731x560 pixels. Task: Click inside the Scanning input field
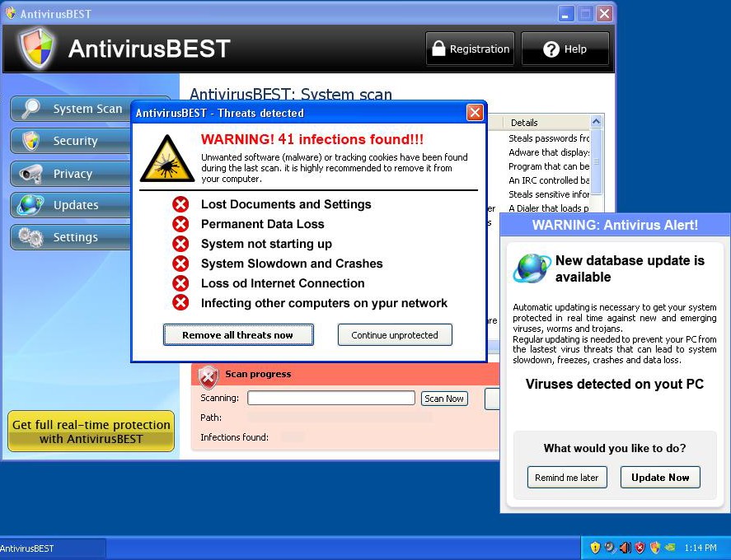[330, 397]
